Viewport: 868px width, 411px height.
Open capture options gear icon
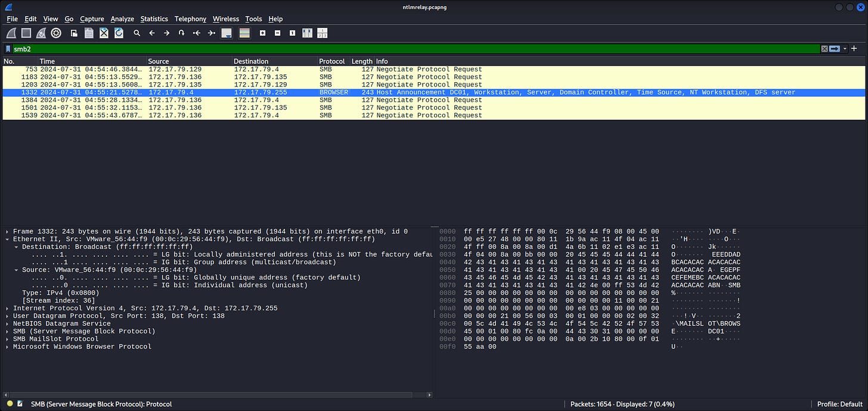coord(56,33)
